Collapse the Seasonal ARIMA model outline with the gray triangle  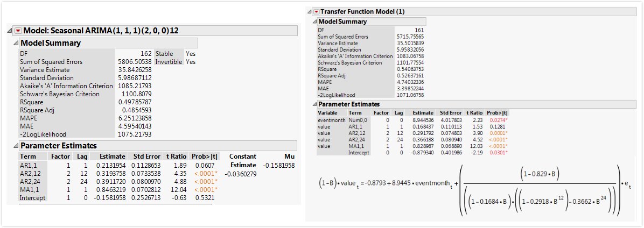(x=10, y=31)
